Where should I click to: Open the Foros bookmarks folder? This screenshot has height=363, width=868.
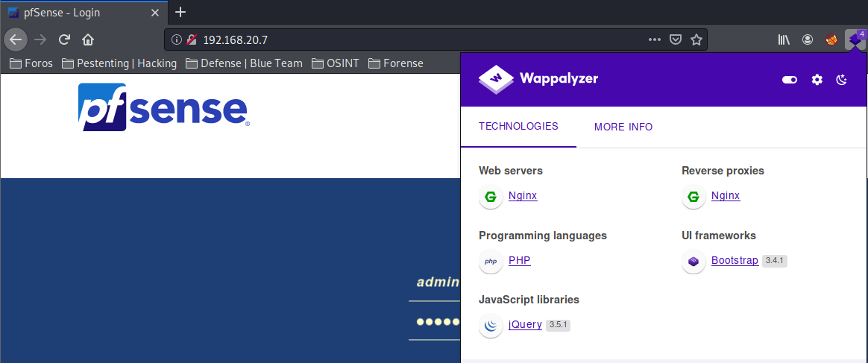pyautogui.click(x=31, y=63)
